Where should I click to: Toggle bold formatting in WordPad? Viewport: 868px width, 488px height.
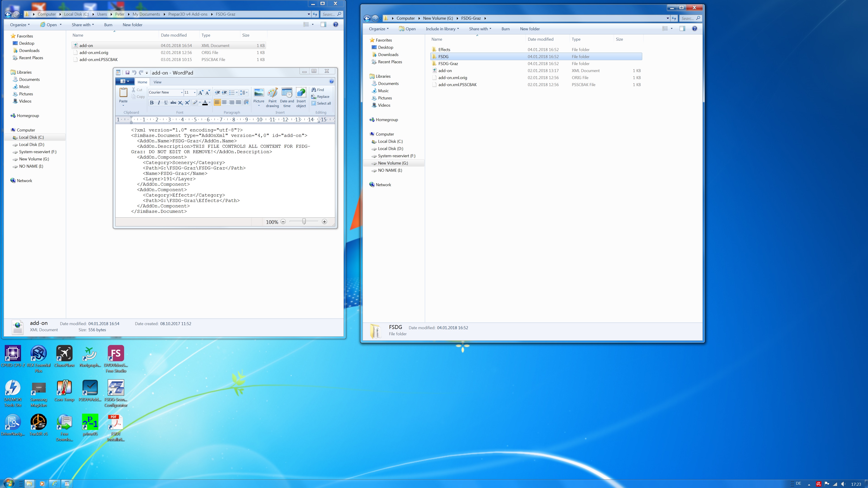[x=152, y=103]
